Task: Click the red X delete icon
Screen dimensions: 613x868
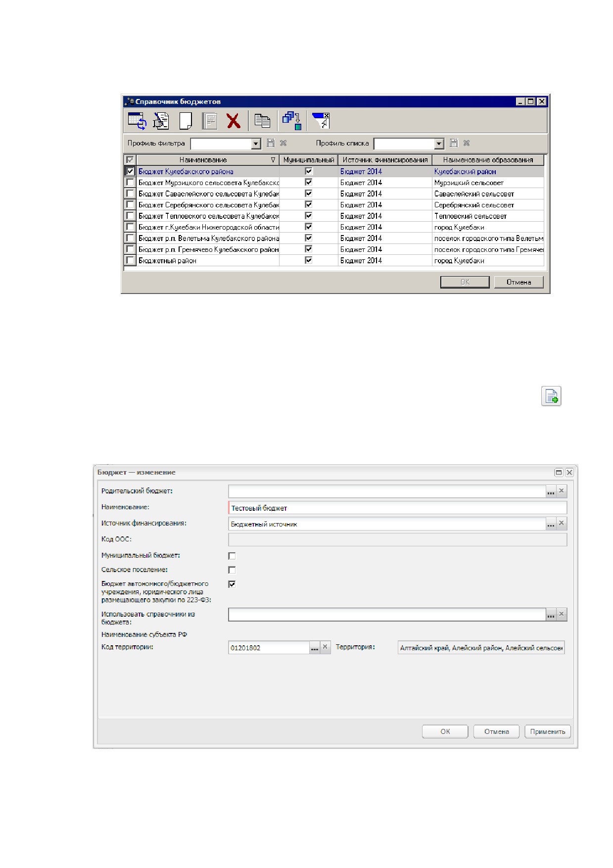Action: click(x=234, y=121)
